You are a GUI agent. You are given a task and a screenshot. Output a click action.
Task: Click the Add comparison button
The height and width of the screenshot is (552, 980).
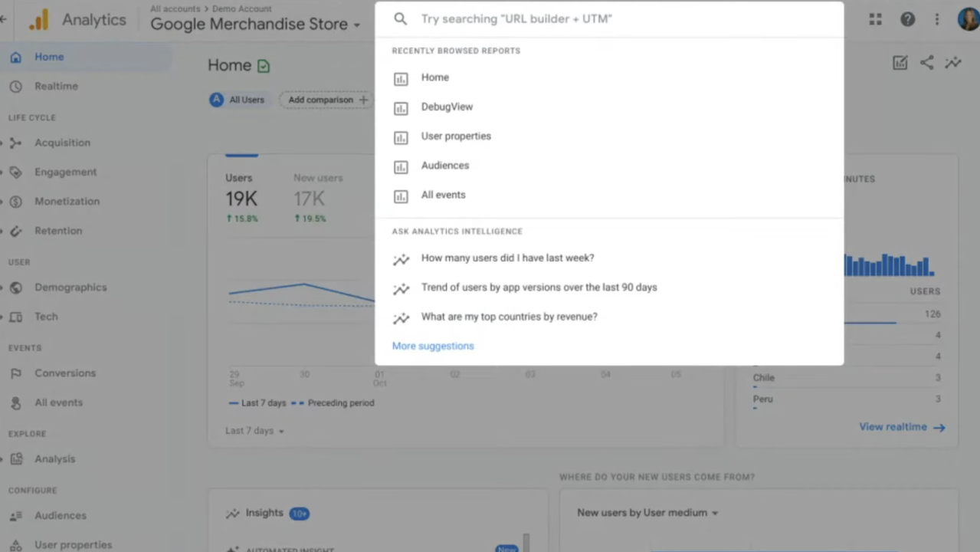[327, 100]
